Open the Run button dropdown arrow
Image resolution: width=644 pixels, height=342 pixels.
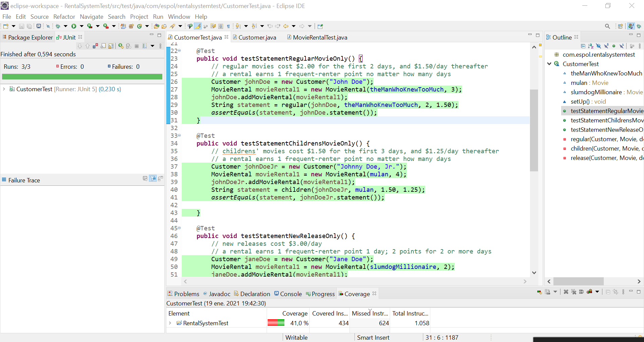[82, 26]
